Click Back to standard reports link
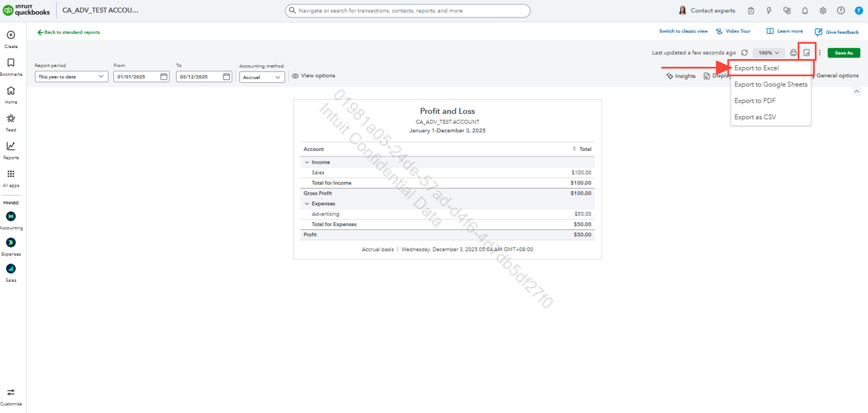This screenshot has height=413, width=868. pos(69,32)
